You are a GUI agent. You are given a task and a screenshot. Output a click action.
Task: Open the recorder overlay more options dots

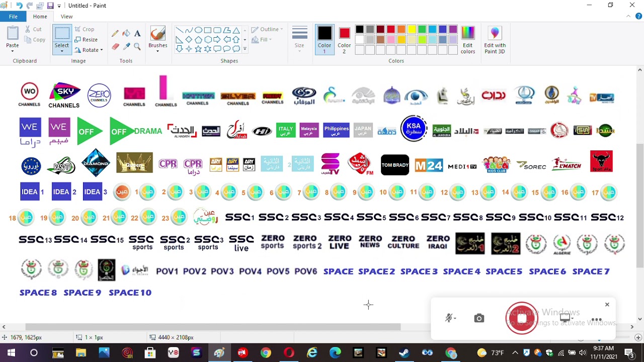point(596,319)
